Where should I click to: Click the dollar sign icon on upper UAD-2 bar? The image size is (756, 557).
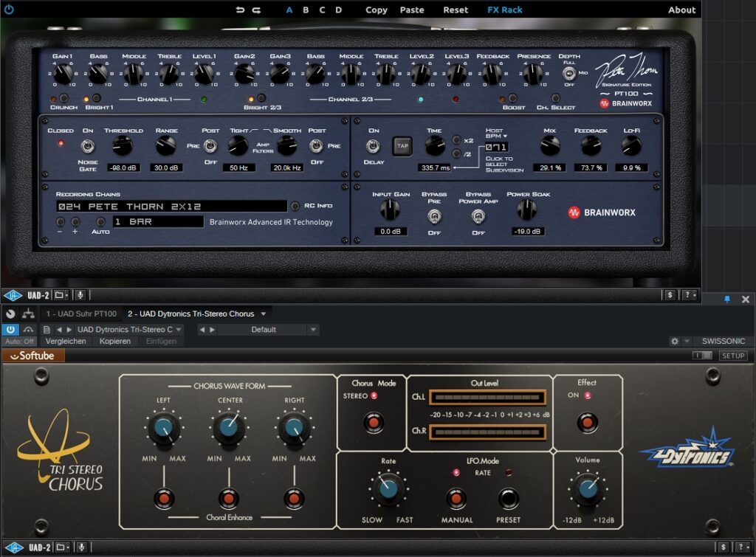click(670, 295)
